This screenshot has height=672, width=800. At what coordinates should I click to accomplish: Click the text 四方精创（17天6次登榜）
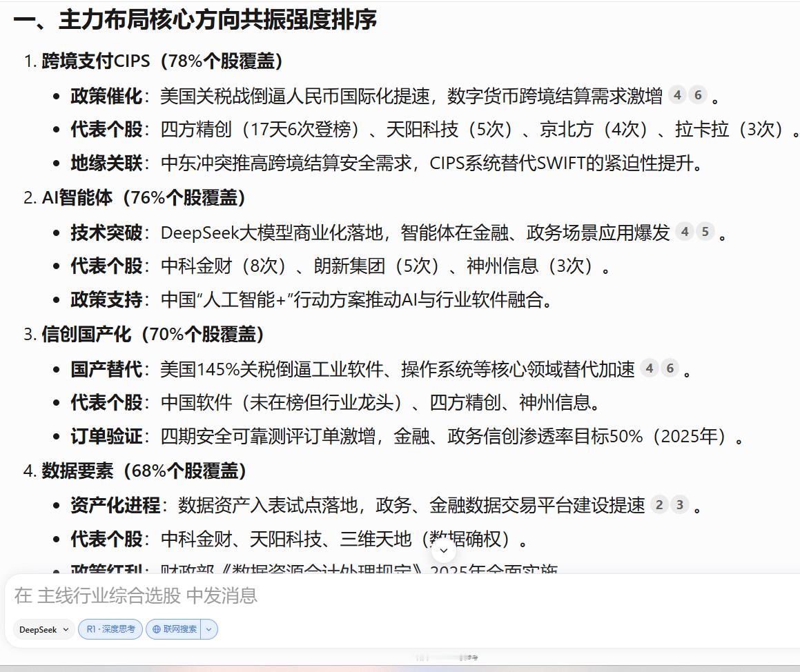coord(262,129)
